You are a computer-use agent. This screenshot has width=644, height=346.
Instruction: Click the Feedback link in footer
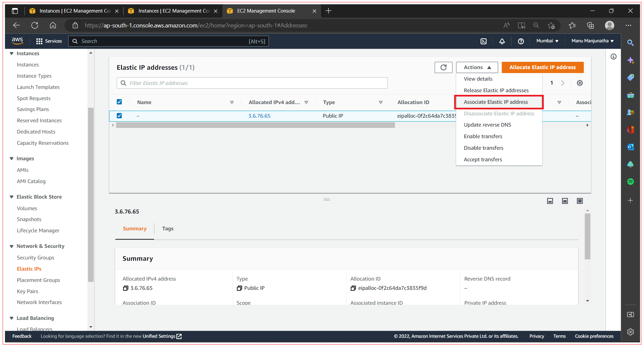pyautogui.click(x=22, y=336)
